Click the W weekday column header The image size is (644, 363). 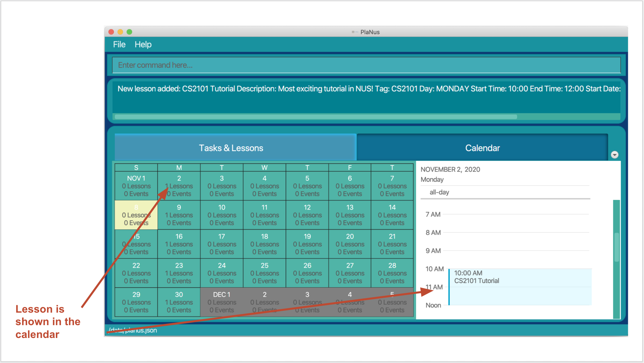[264, 167]
